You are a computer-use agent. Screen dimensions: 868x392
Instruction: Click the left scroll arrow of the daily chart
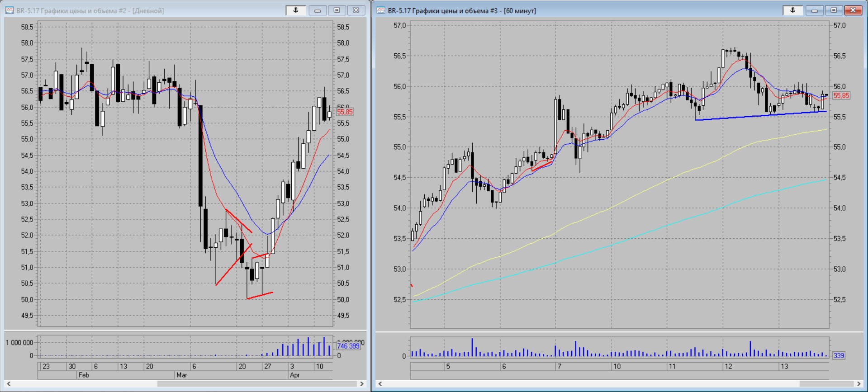pos(9,384)
